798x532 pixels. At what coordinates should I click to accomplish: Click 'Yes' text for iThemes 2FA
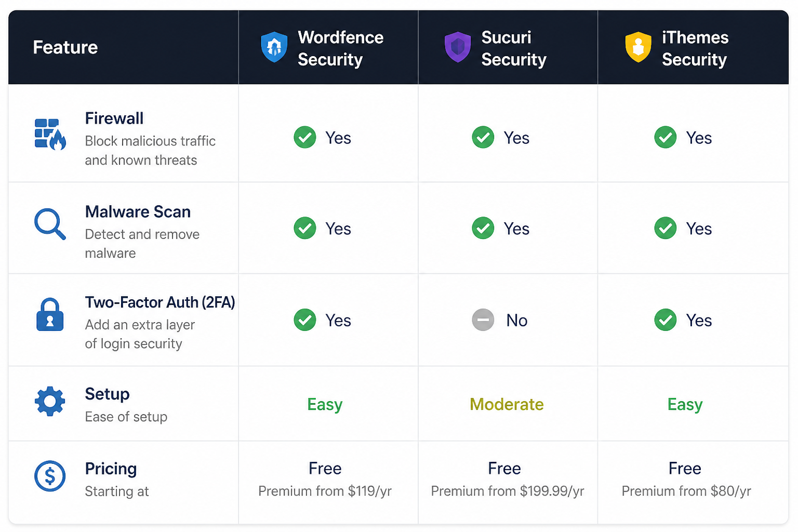point(699,321)
